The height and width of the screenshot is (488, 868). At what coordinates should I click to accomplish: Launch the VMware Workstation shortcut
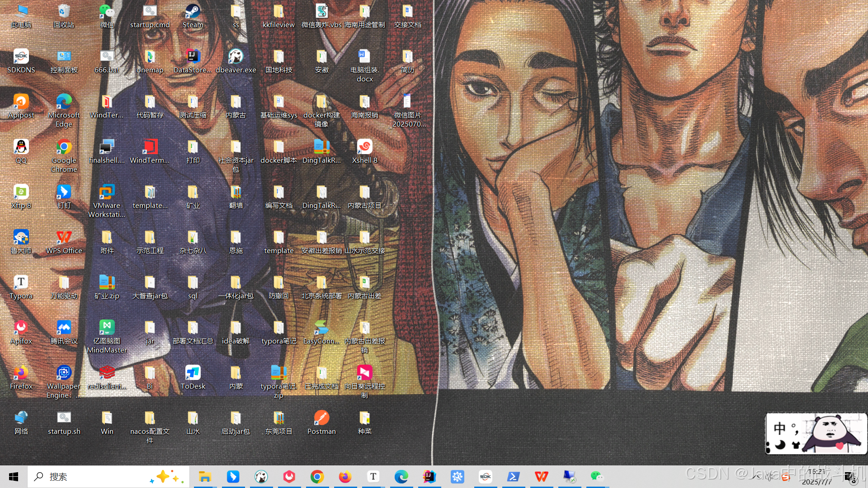tap(107, 192)
